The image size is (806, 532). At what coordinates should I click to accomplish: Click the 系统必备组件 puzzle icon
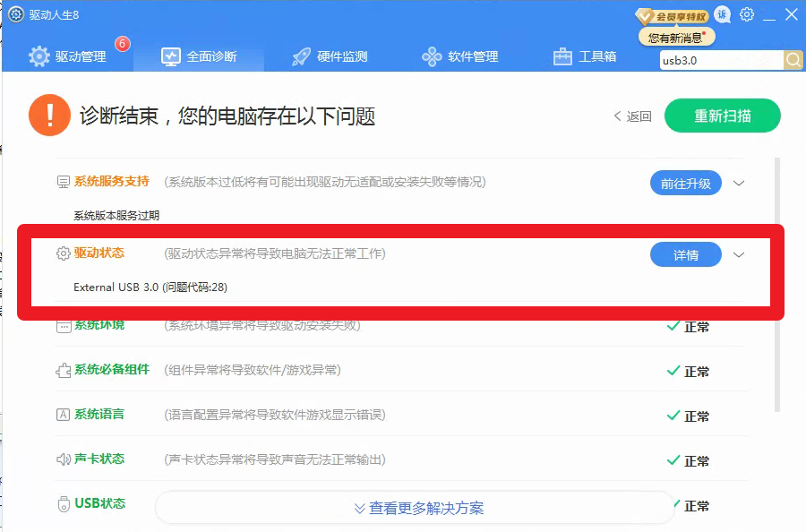point(64,371)
